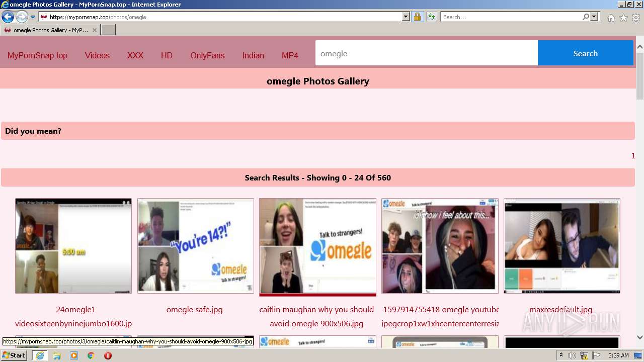The image size is (644, 362).
Task: Open the recent pages dropdown arrow
Action: pyautogui.click(x=33, y=17)
